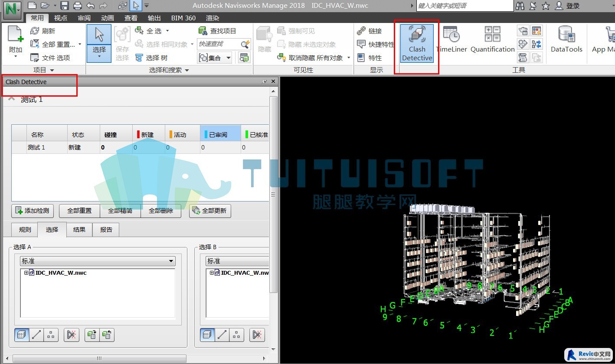This screenshot has height=364, width=615.
Task: Open the 全选 dropdown arrow
Action: [x=167, y=31]
